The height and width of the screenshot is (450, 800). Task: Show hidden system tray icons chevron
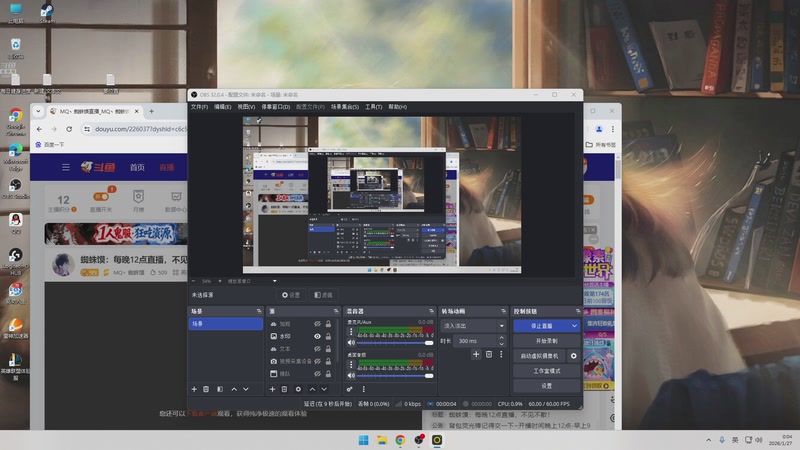pos(708,440)
